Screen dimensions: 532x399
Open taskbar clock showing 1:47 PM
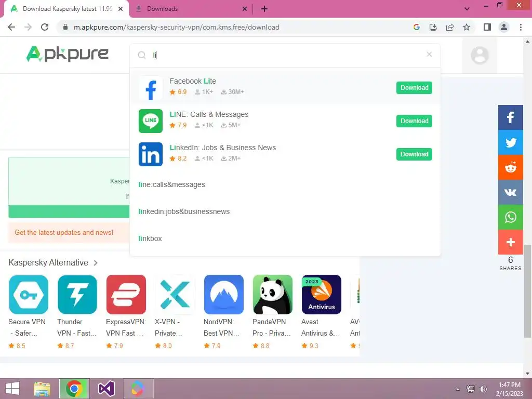coord(510,389)
